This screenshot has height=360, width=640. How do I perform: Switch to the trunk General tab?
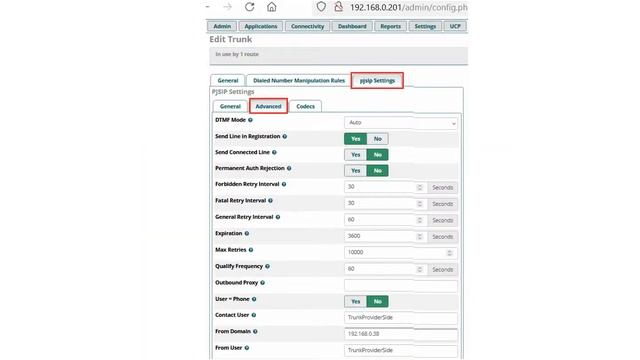[x=228, y=80]
